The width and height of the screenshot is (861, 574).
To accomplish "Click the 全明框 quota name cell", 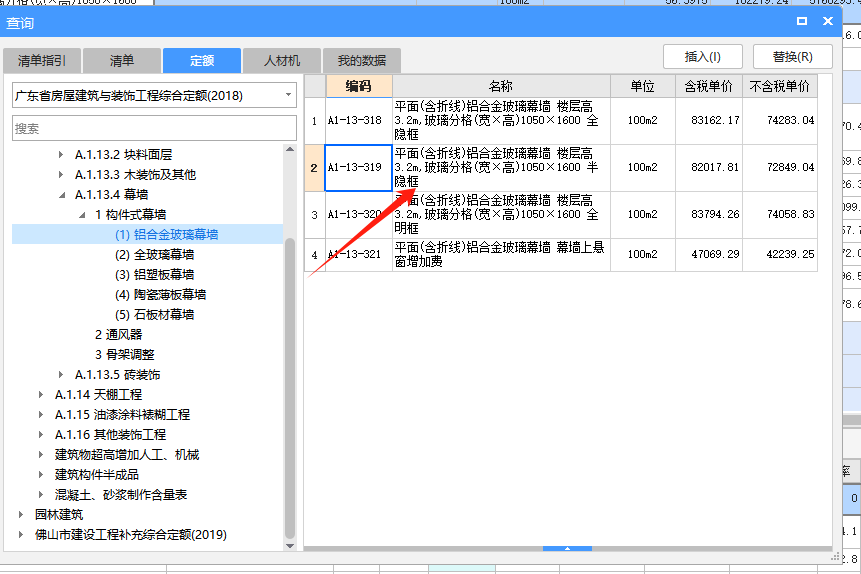I will (501, 215).
